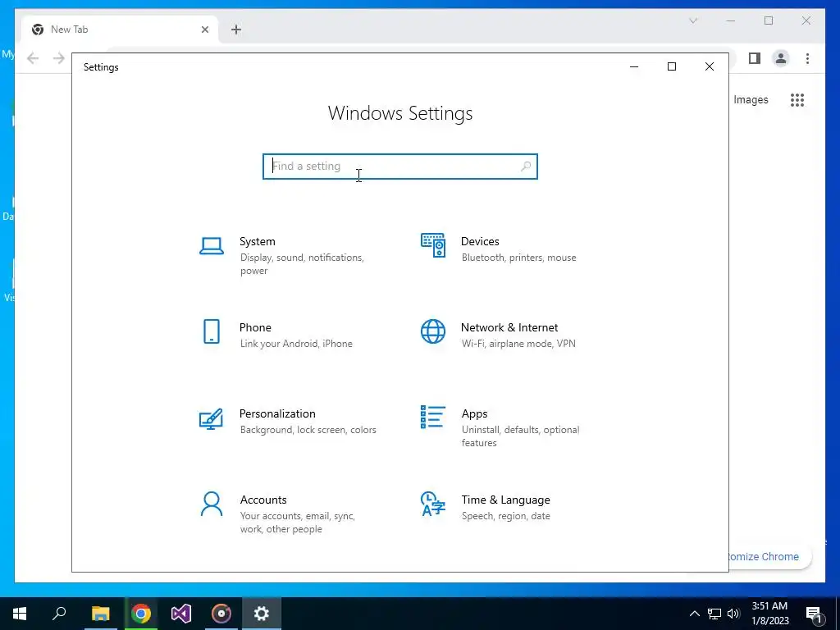This screenshot has height=630, width=840.
Task: Minimize the Settings window
Action: [634, 66]
